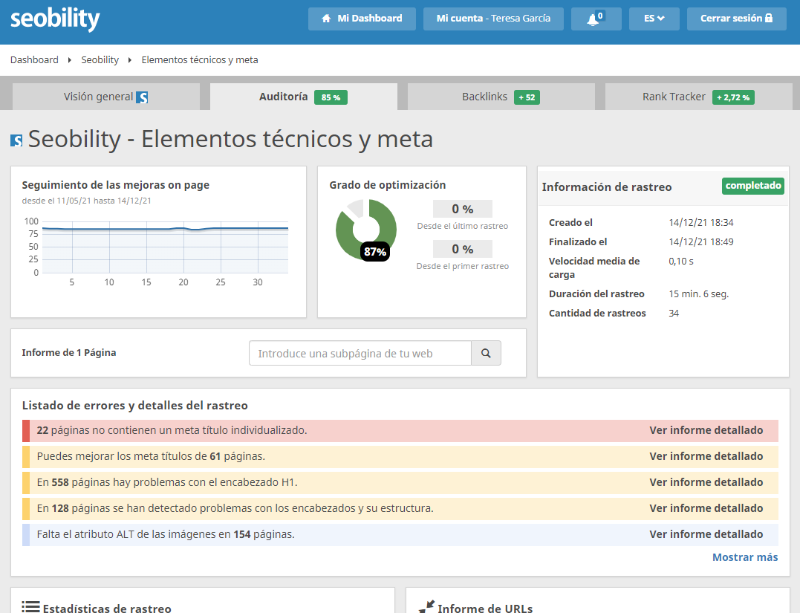This screenshot has height=613, width=800.
Task: Open detailed report for 128 páginas encabezados
Action: click(x=706, y=508)
